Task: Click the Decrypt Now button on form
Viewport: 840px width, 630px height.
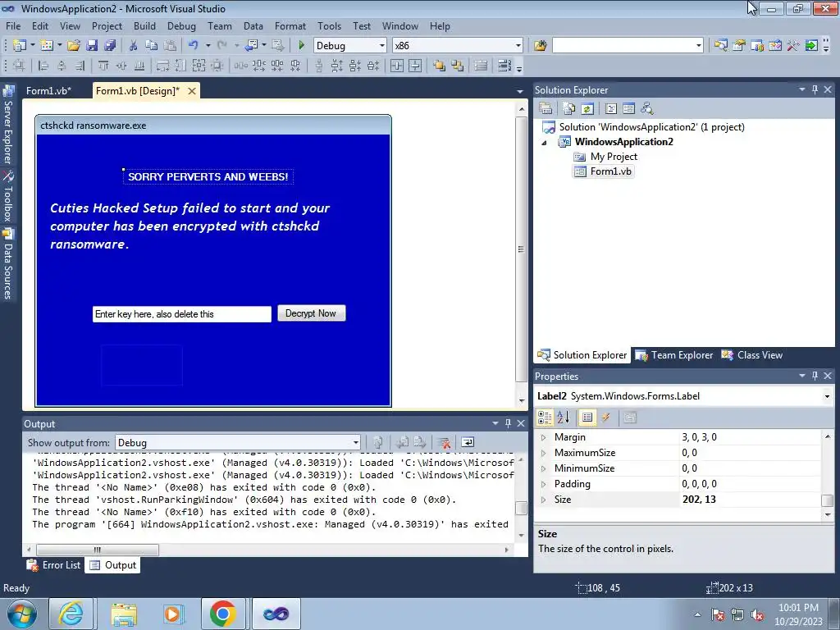Action: tap(311, 313)
